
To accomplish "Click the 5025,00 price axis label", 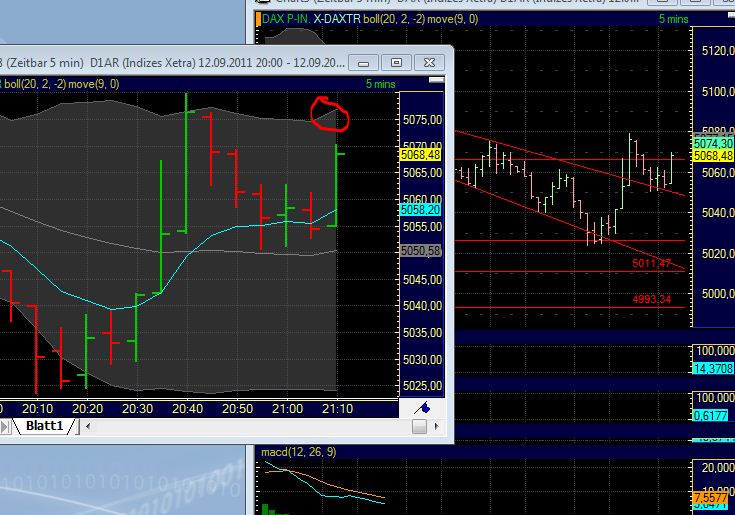I will tap(422, 386).
